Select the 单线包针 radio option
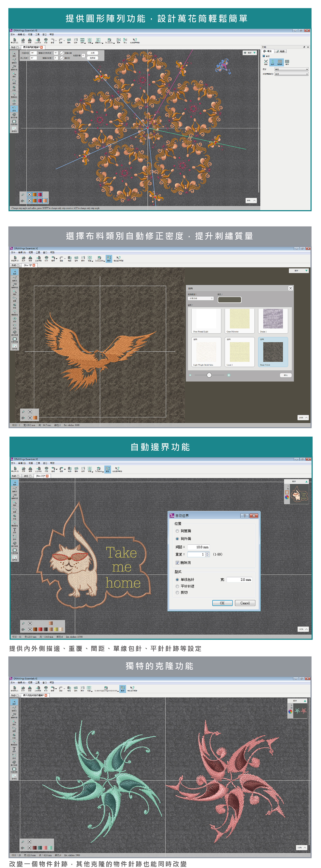 tap(177, 580)
